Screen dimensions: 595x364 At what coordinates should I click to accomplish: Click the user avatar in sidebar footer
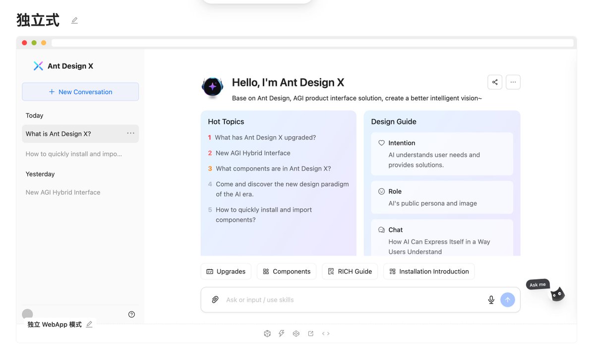27,314
